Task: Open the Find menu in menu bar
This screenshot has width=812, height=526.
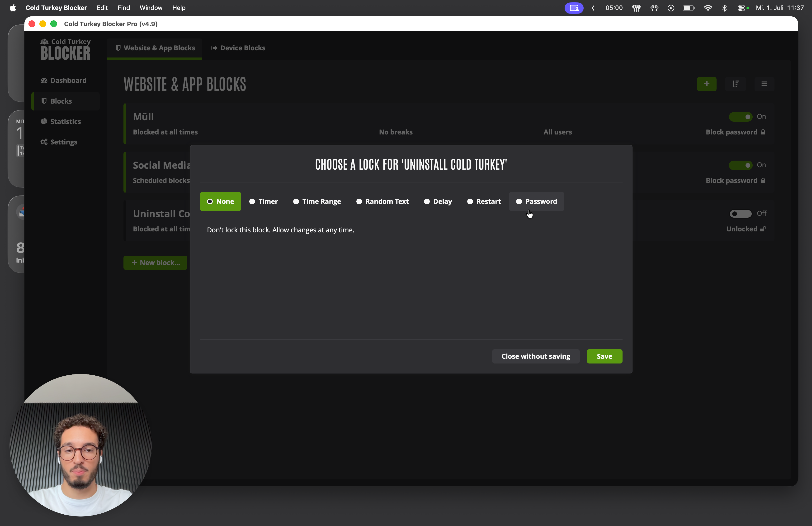Action: tap(123, 8)
